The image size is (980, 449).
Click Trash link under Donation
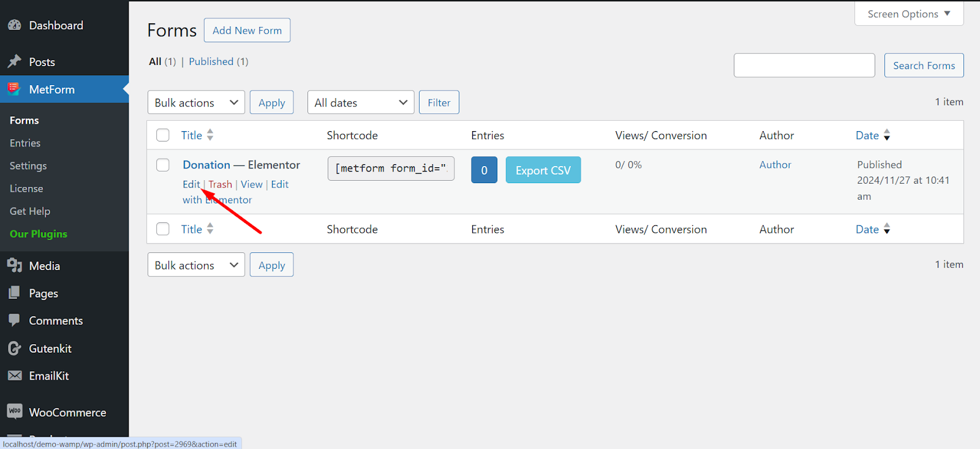click(x=221, y=184)
